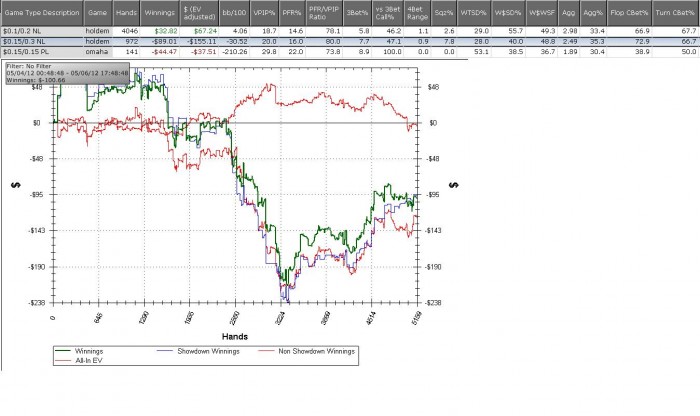Click the $32.82 winnings cell
Screen dimensions: 700x416
point(160,31)
